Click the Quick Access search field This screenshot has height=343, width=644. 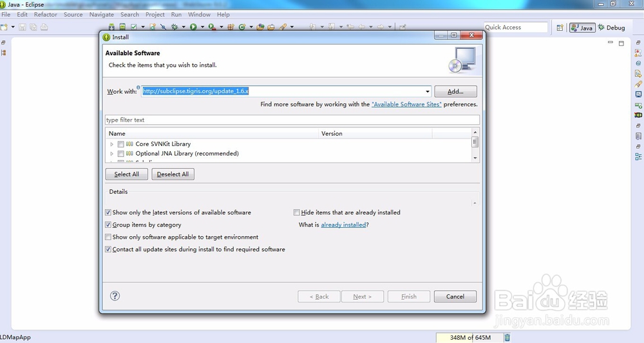(x=515, y=27)
